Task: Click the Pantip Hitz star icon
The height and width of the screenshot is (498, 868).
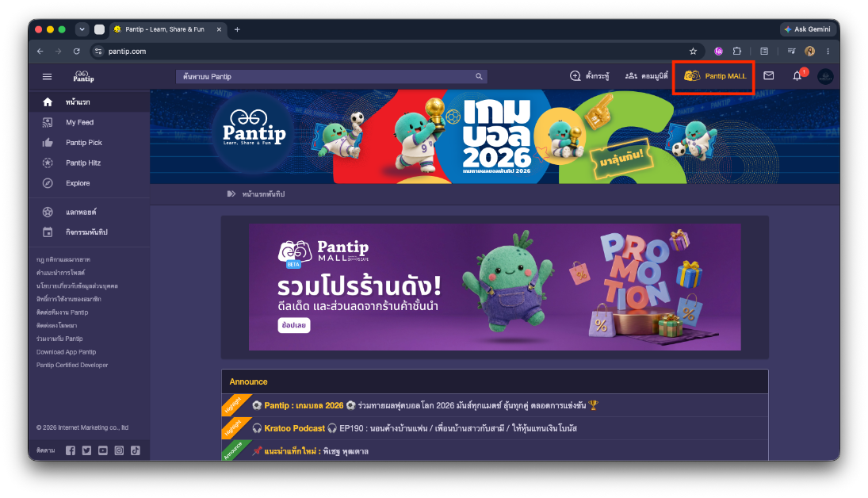Action: [48, 163]
